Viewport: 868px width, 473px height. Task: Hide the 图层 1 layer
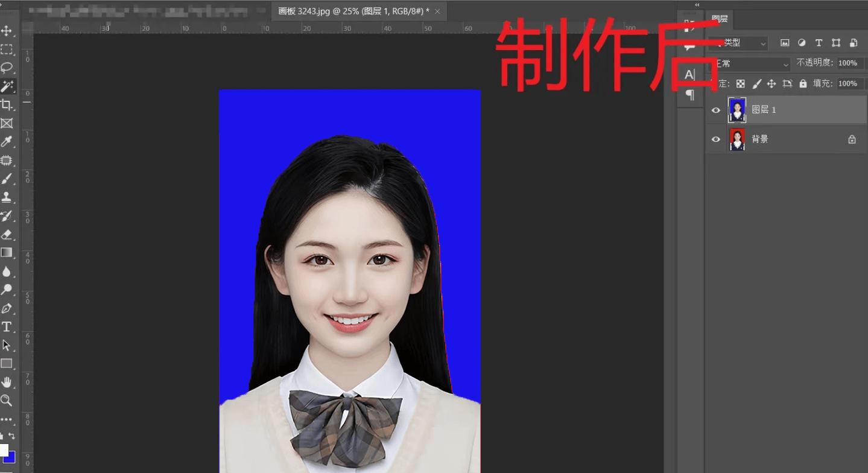(x=716, y=110)
